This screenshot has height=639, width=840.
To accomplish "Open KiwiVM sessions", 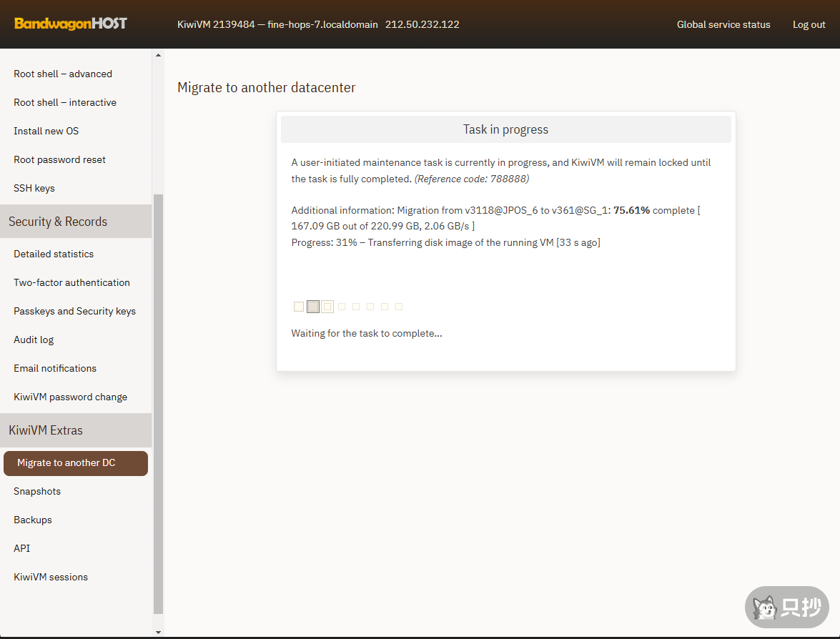I will point(51,577).
